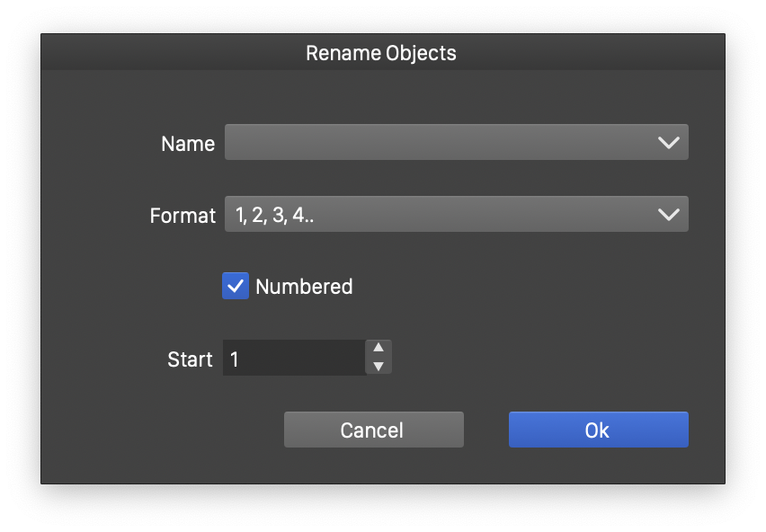Click the Name field label
This screenshot has width=766, height=532.
point(187,144)
